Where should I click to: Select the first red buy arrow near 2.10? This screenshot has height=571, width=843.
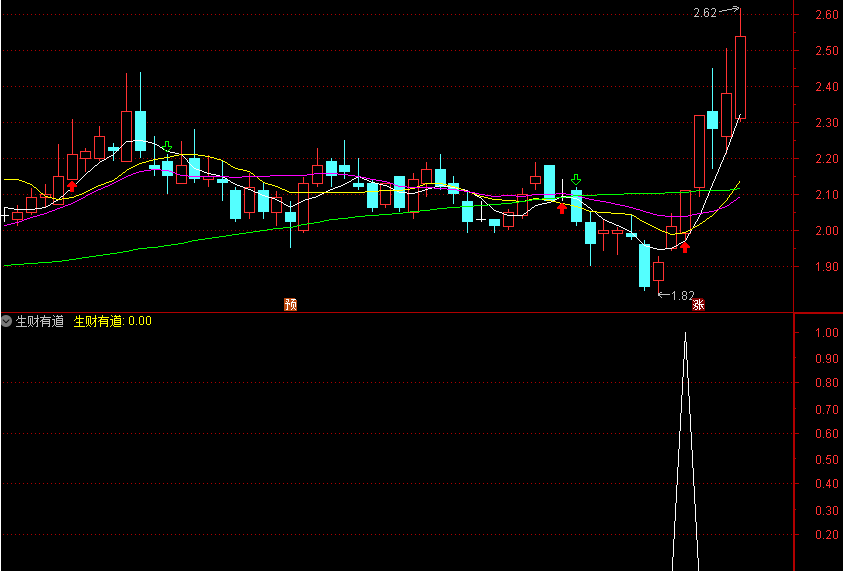click(72, 187)
